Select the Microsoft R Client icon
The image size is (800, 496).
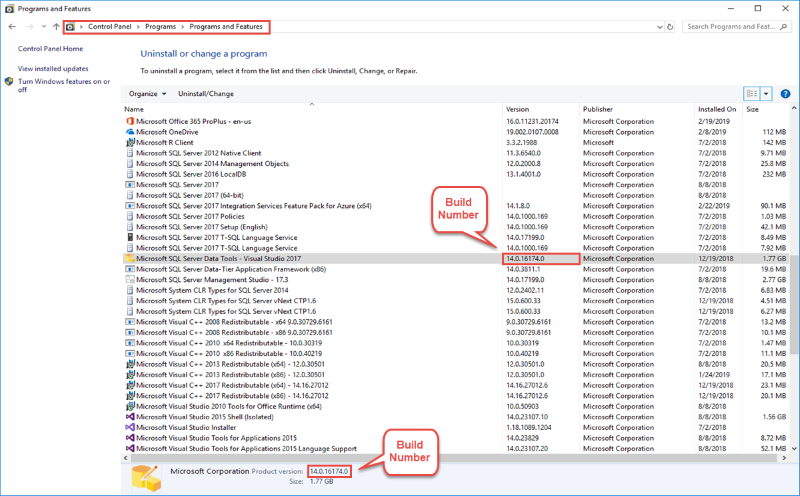[130, 142]
